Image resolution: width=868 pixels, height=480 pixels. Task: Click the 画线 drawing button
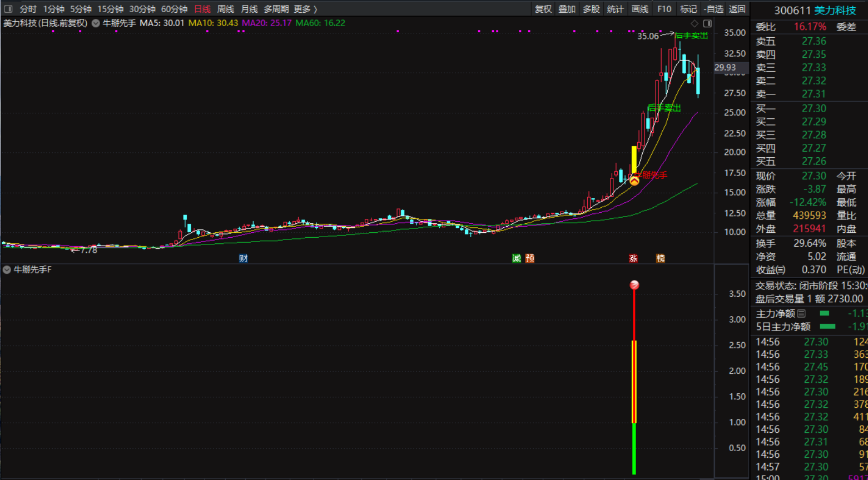pyautogui.click(x=640, y=9)
